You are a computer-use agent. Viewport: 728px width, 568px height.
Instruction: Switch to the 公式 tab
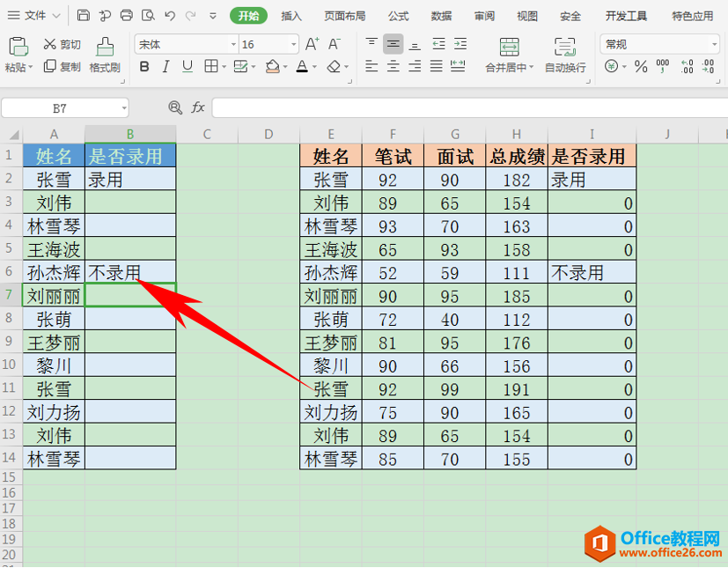[399, 16]
